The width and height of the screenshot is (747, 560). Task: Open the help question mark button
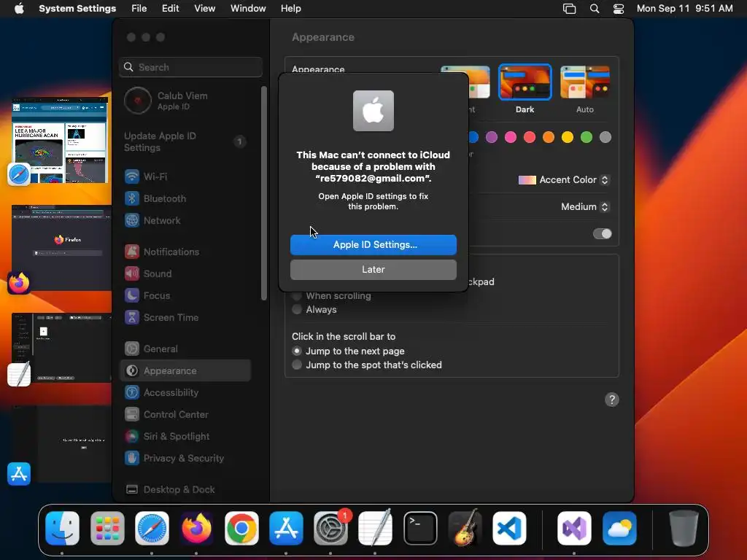[612, 400]
